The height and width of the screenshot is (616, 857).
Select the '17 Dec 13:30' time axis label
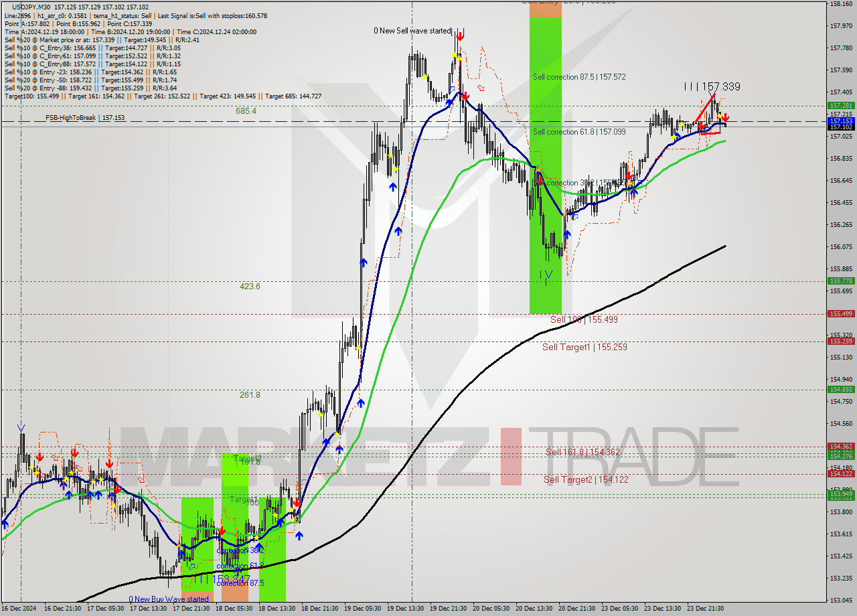tap(150, 609)
